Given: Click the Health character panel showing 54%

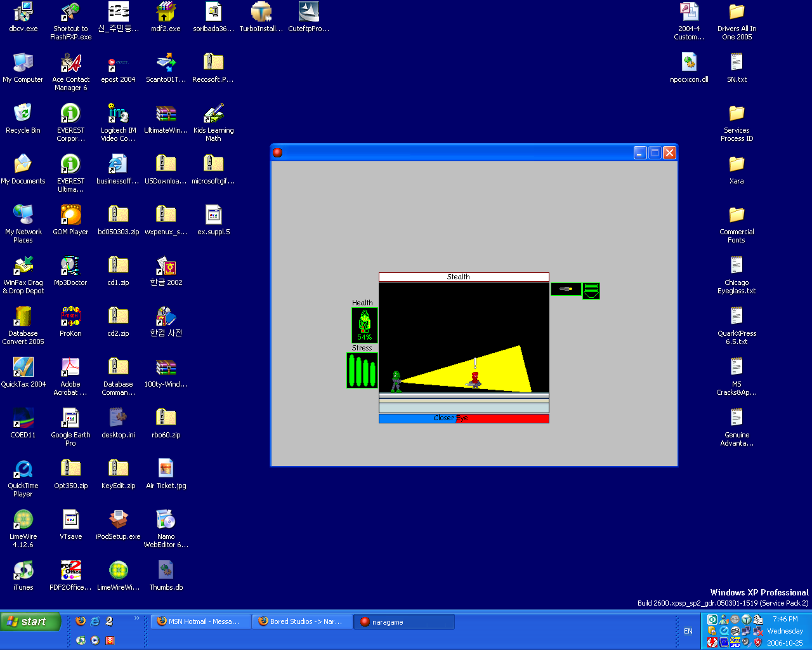Looking at the screenshot, I should point(365,325).
